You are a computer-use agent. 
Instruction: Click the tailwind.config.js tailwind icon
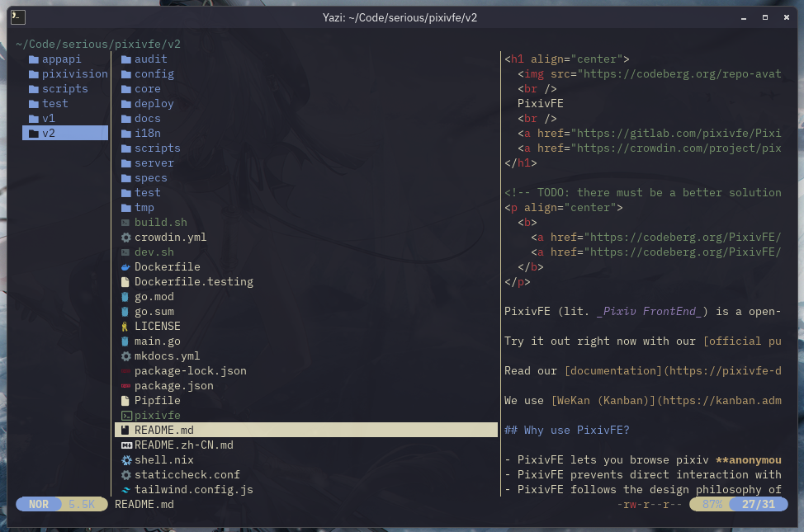(x=125, y=490)
